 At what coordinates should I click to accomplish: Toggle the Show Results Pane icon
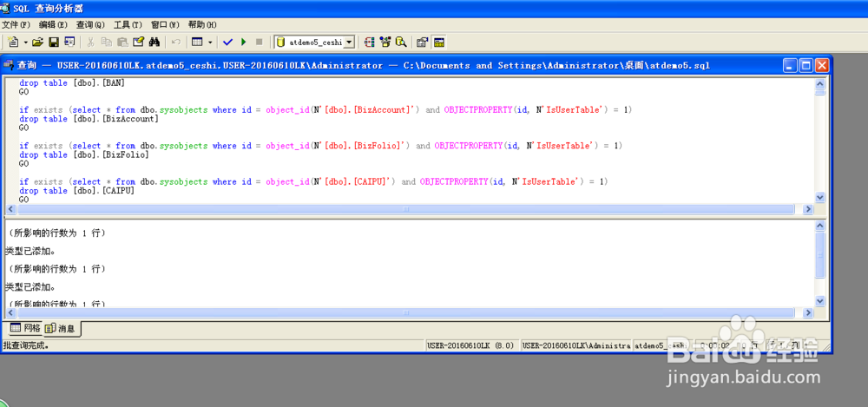(439, 42)
